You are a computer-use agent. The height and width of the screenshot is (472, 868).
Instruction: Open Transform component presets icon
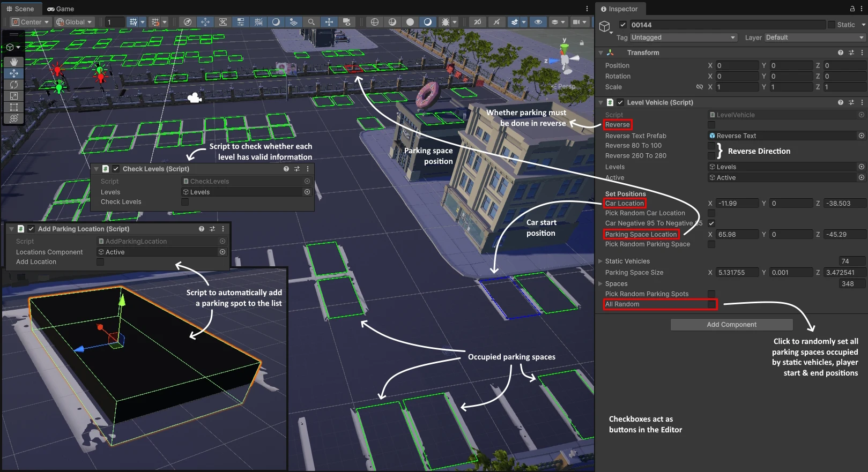pyautogui.click(x=851, y=53)
